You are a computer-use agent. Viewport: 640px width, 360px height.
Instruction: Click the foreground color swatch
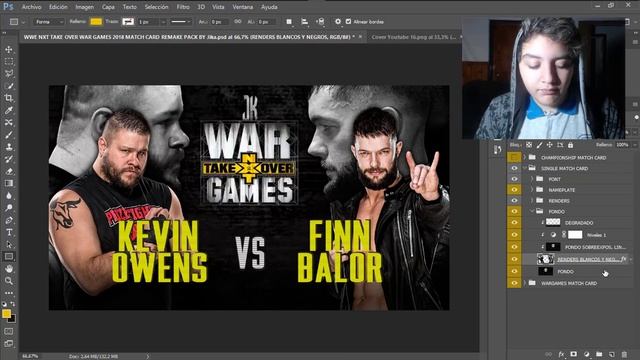[x=6, y=313]
